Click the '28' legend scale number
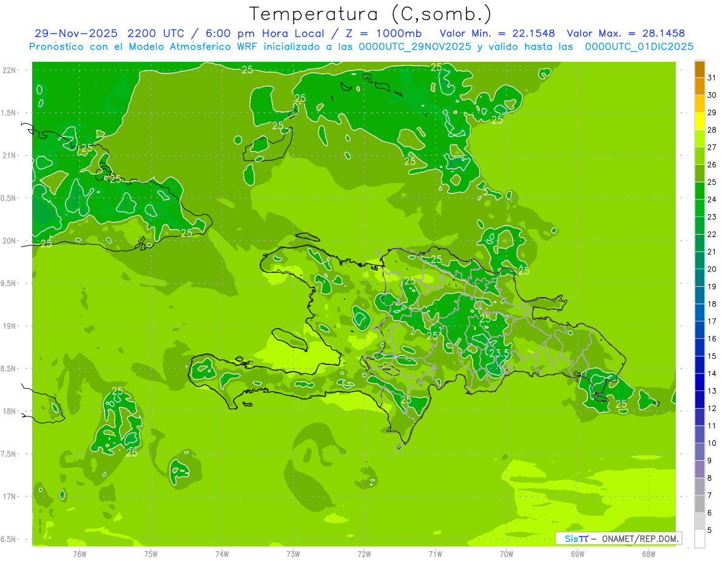Viewport: 728px width, 562px height. (712, 130)
